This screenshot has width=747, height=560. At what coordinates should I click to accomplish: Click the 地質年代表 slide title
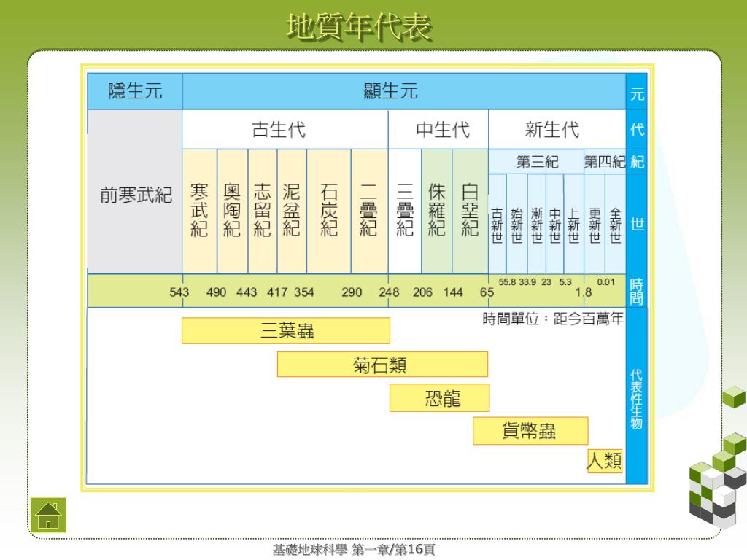(359, 26)
